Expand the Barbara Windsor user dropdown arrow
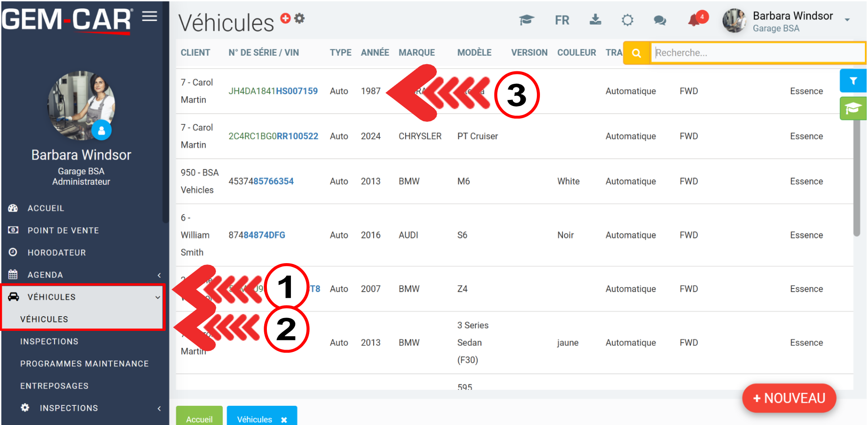 847,20
